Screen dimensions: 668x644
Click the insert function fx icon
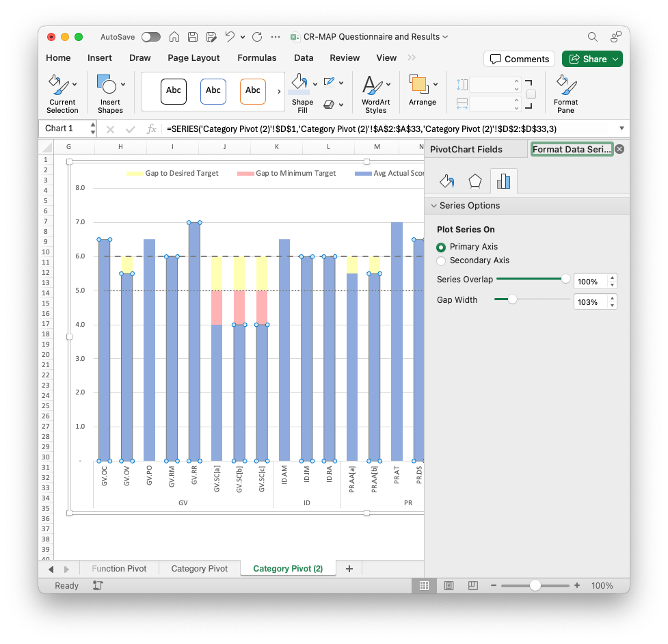151,129
